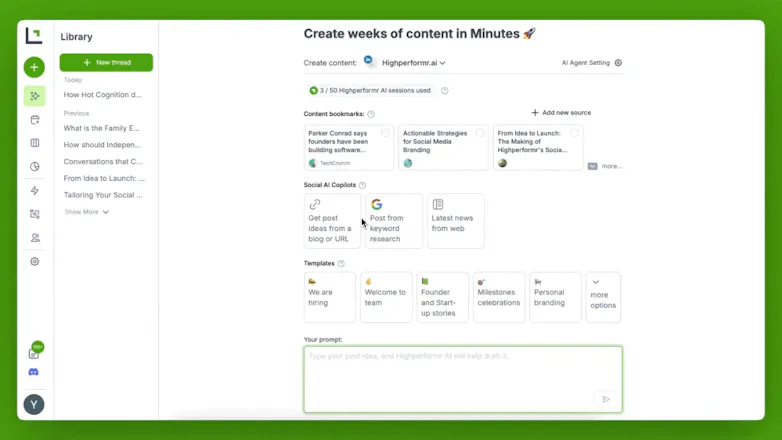Screen dimensions: 782x440
Task: Select the From Idea to Launch bookmark radio
Action: (x=575, y=133)
